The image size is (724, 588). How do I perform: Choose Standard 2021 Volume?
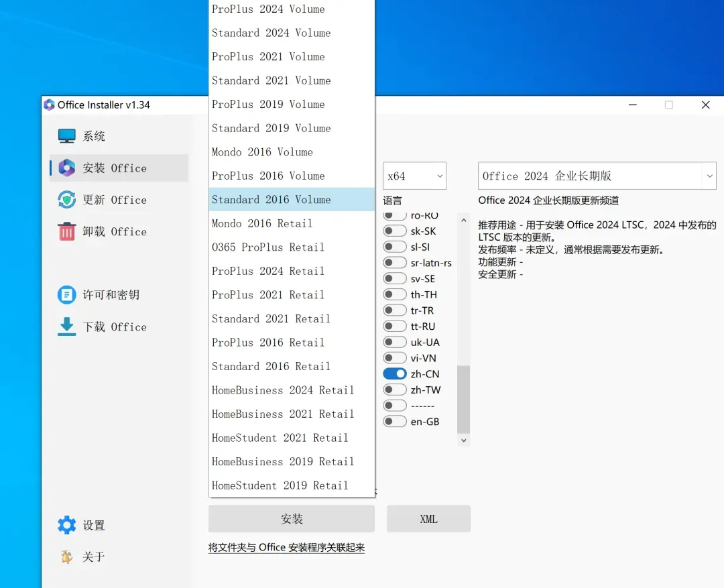pyautogui.click(x=292, y=80)
